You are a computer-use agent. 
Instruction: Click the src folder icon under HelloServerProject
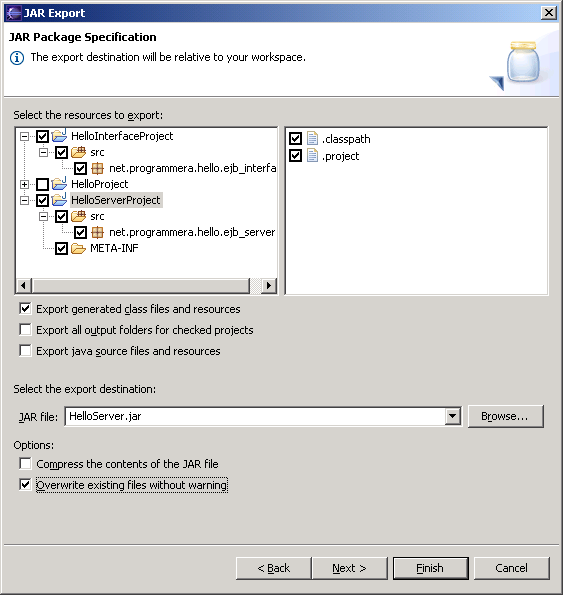[79, 216]
